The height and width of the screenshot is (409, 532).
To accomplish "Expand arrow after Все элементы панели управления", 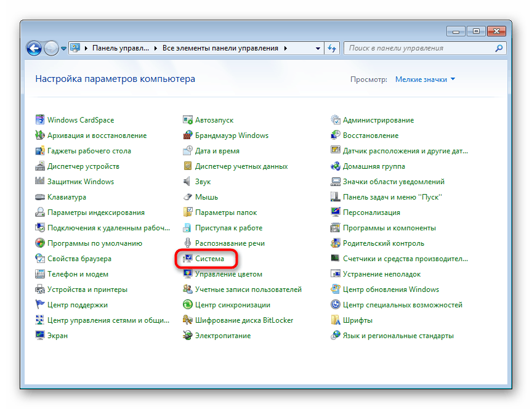I will pyautogui.click(x=286, y=48).
